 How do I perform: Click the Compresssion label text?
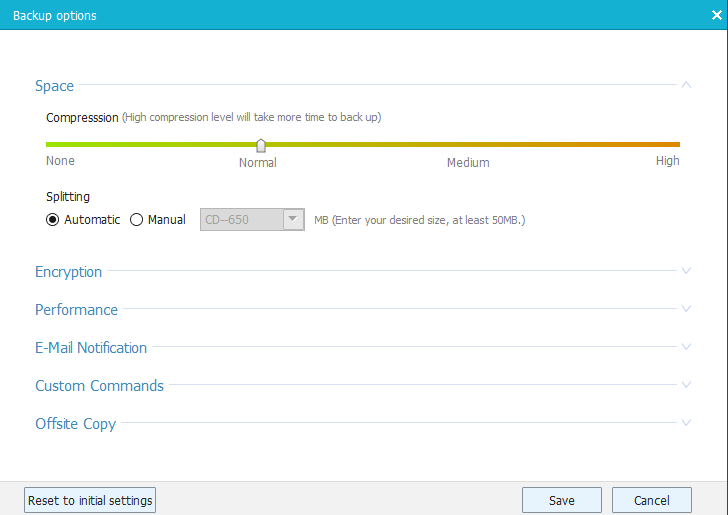pyautogui.click(x=82, y=117)
